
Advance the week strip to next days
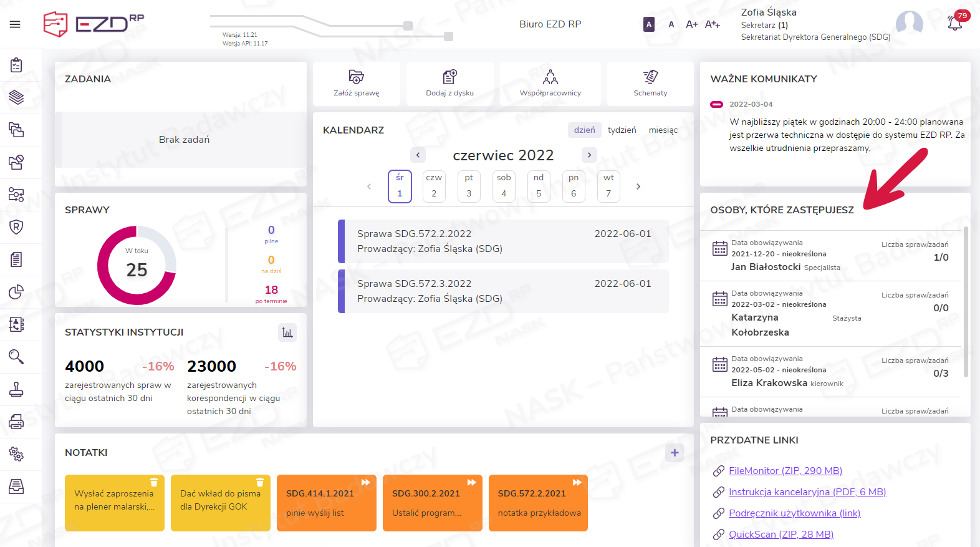click(x=638, y=186)
